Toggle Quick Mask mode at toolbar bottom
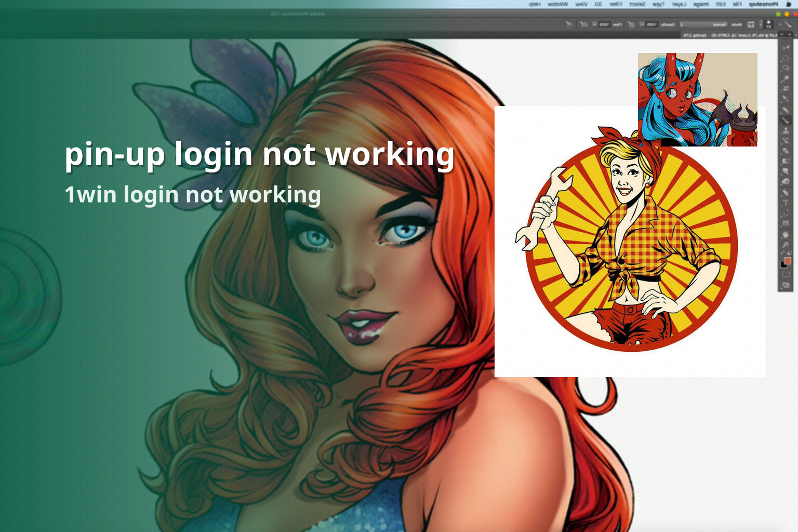The image size is (798, 532). pos(786,274)
